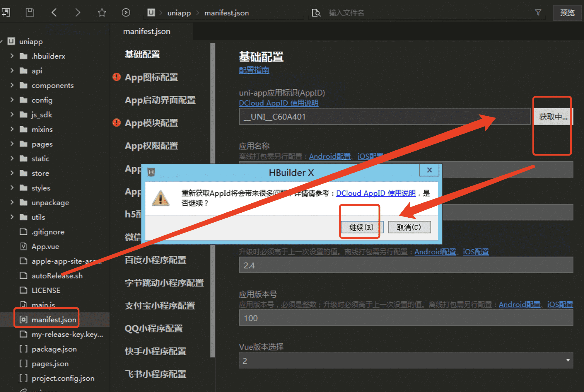The width and height of the screenshot is (584, 392).
Task: Click 继续(R) button in dialog
Action: pyautogui.click(x=362, y=227)
